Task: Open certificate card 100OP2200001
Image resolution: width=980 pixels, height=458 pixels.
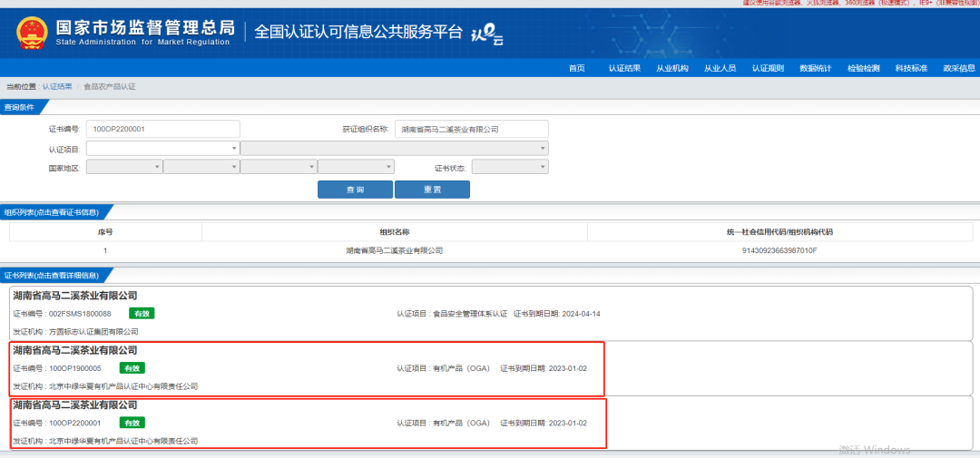Action: click(x=491, y=423)
